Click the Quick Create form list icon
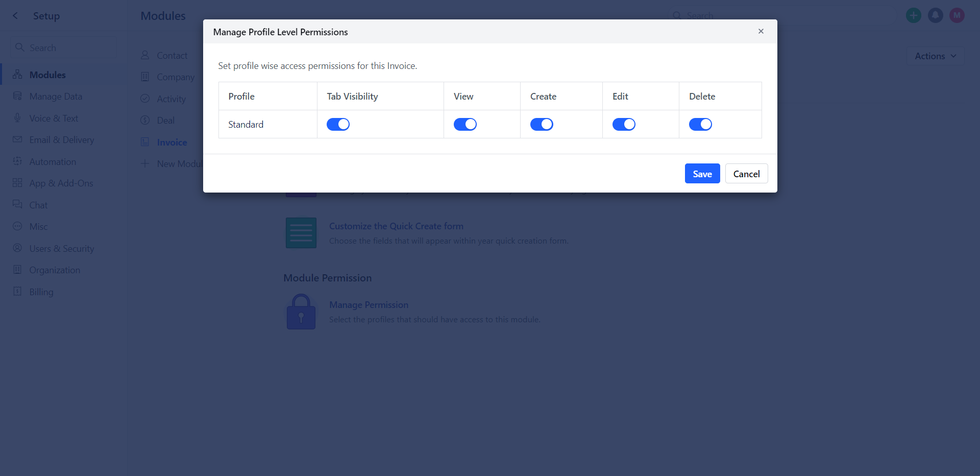The width and height of the screenshot is (980, 476). tap(301, 233)
